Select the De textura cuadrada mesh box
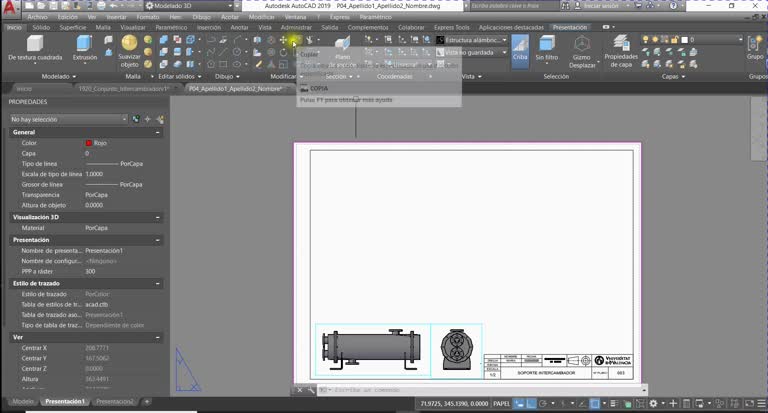The image size is (768, 413). click(35, 48)
